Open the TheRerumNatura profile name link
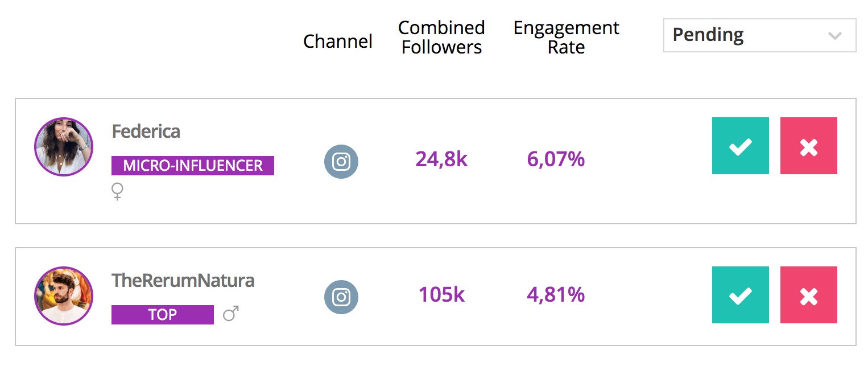 coord(183,281)
